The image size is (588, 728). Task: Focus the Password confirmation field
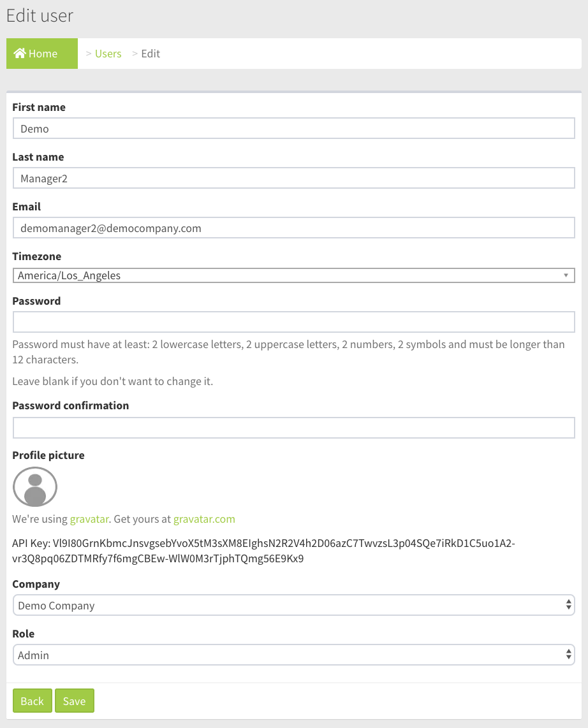tap(293, 428)
